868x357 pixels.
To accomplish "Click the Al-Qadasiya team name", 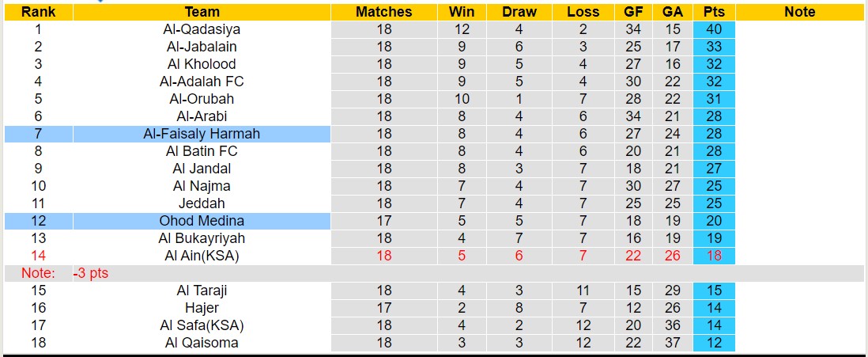I will pos(202,29).
